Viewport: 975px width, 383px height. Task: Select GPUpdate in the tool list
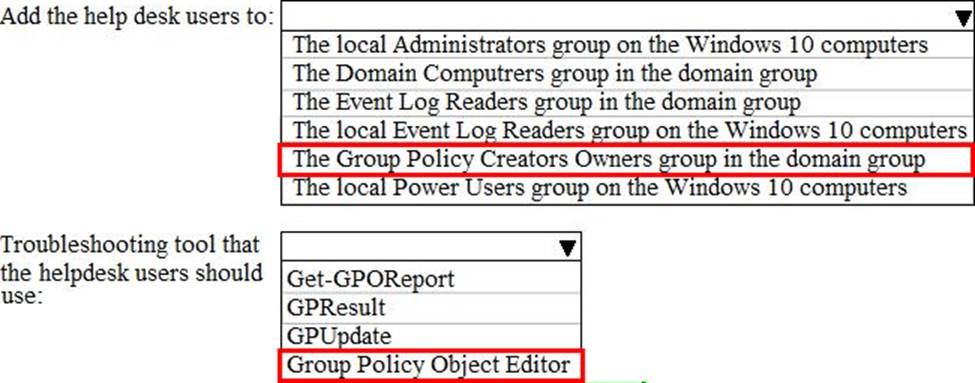click(432, 336)
